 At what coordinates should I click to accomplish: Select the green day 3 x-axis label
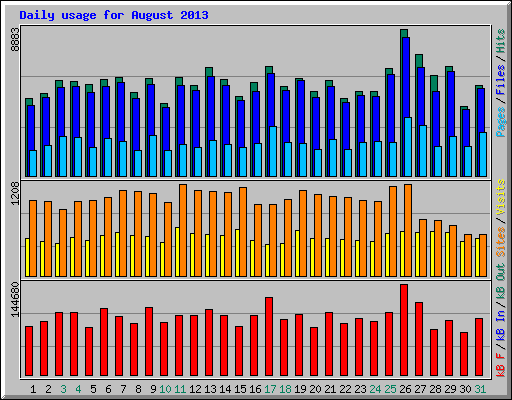coord(63,389)
